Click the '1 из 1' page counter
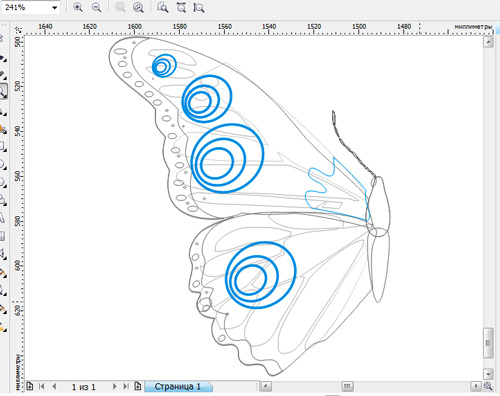 (x=84, y=387)
